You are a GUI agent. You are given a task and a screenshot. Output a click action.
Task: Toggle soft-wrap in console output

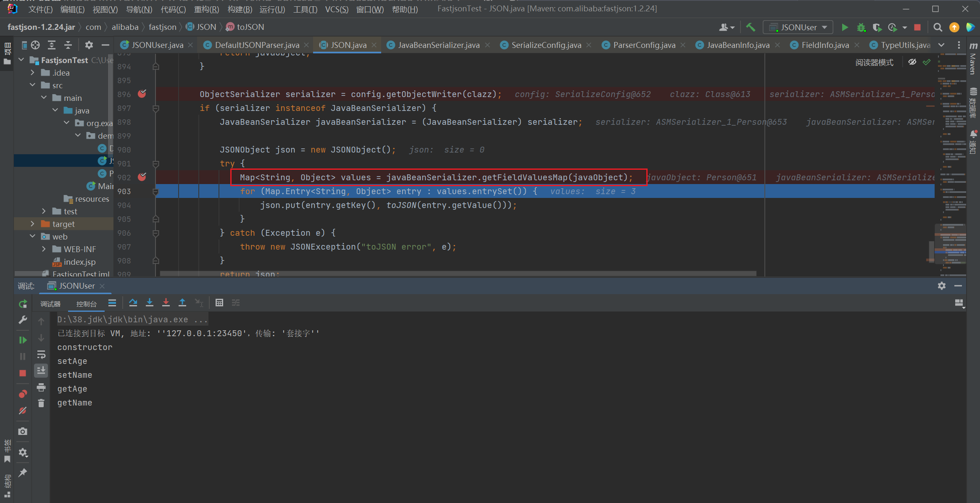[x=41, y=354]
